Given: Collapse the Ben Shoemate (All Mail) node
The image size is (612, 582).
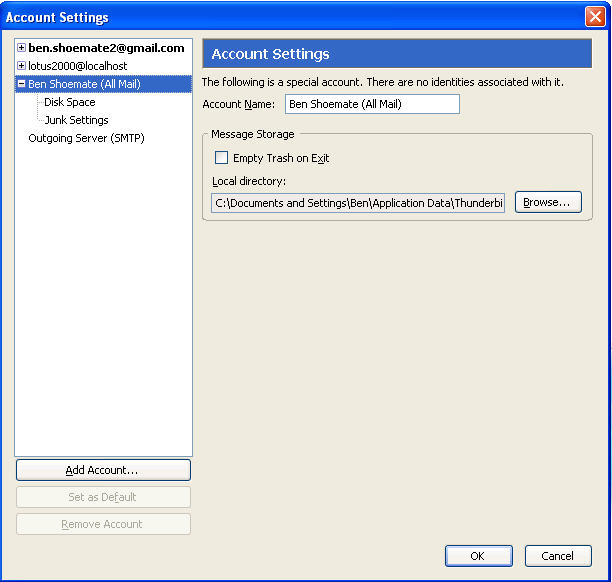Looking at the screenshot, I should [22, 84].
